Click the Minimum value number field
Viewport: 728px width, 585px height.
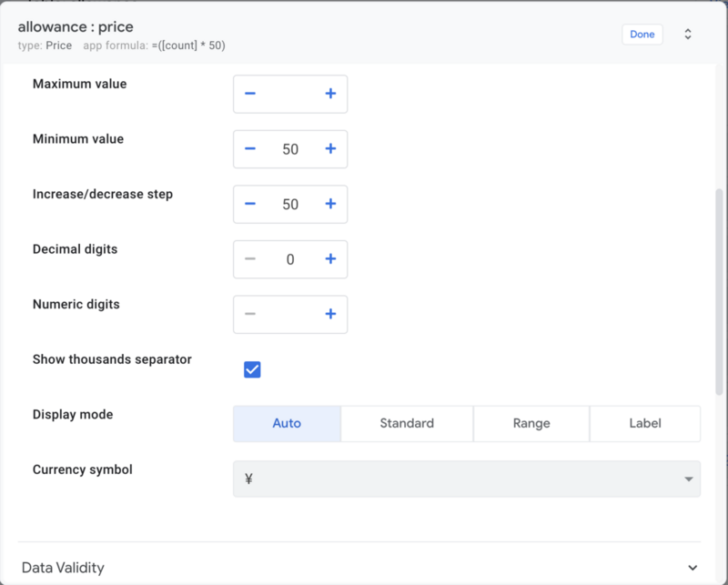290,149
